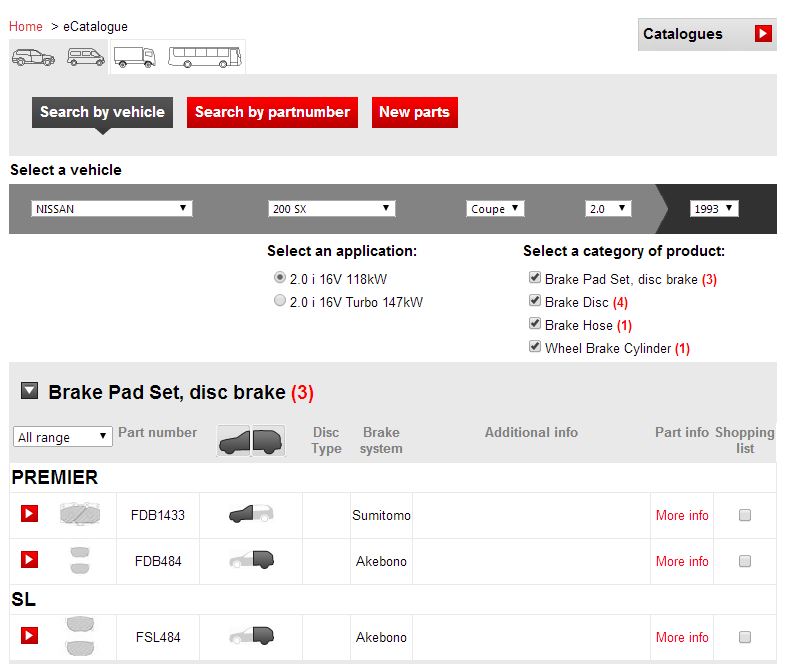Open the 1993 year dropdown
This screenshot has width=790, height=664.
pyautogui.click(x=714, y=209)
